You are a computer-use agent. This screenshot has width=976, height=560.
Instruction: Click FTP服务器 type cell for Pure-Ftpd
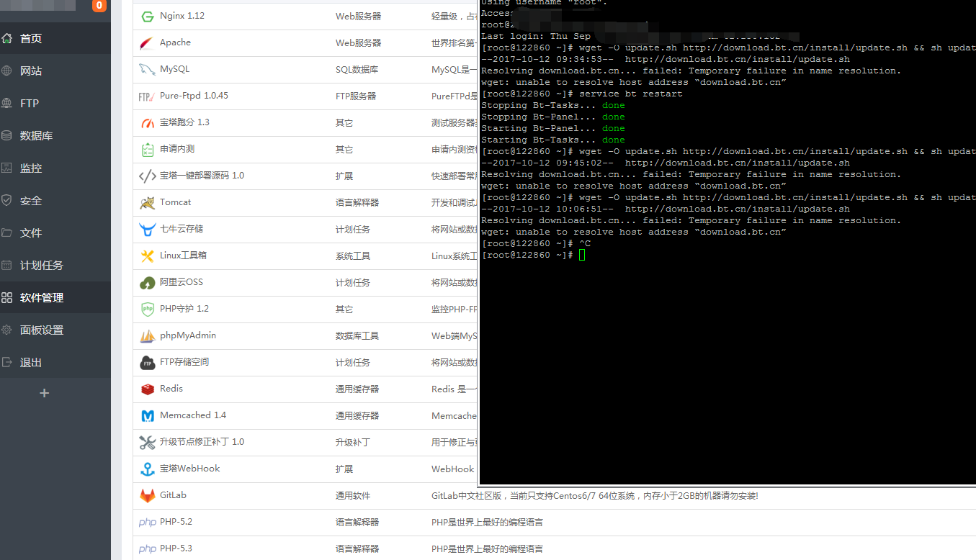click(x=356, y=96)
